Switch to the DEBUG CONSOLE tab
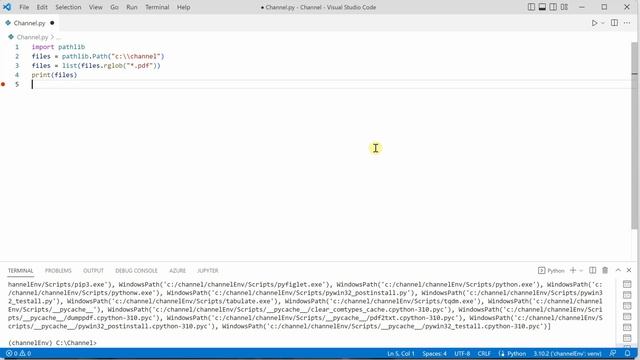The height and width of the screenshot is (360, 640). click(136, 271)
